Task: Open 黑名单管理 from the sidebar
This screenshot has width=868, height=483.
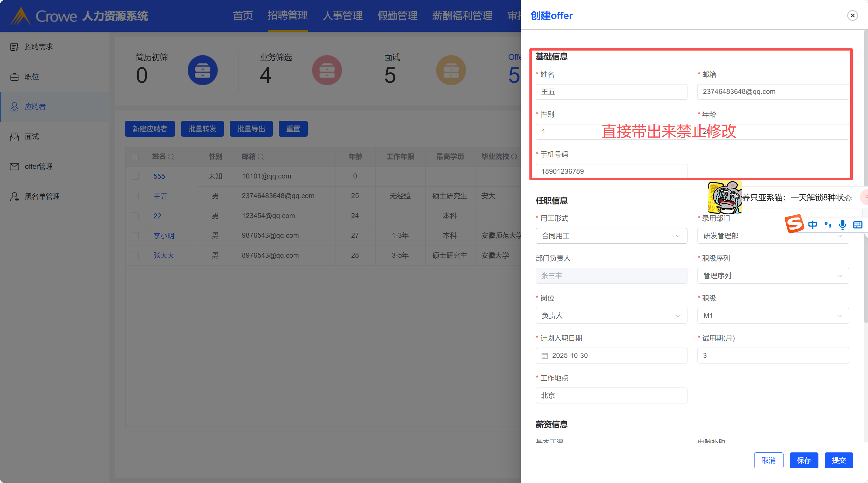Action: coord(42,196)
